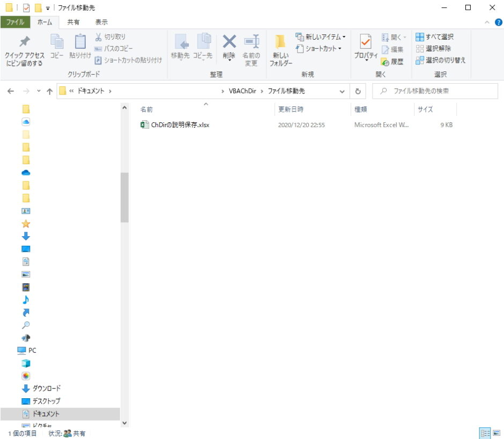This screenshot has height=439, width=504.
Task: Click the クイックアクセスにピン留めする pin icon
Action: (25, 42)
